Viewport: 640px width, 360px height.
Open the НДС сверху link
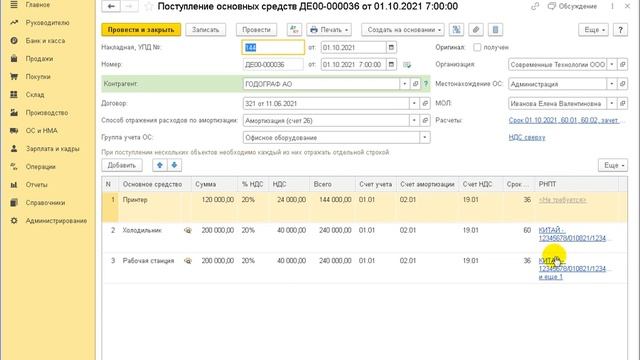click(x=527, y=138)
